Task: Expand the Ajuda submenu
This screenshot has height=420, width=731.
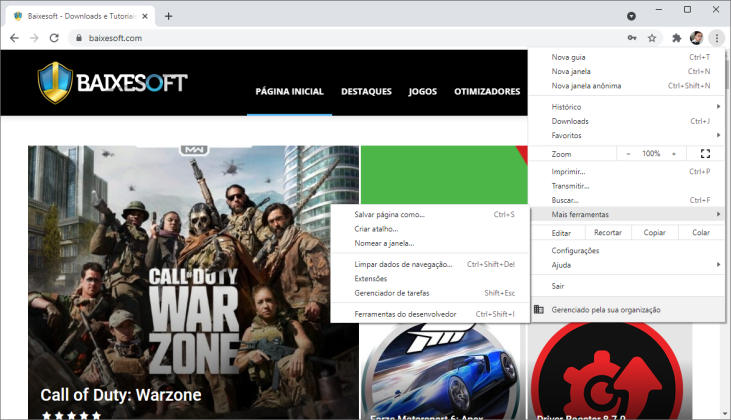Action: pos(627,265)
